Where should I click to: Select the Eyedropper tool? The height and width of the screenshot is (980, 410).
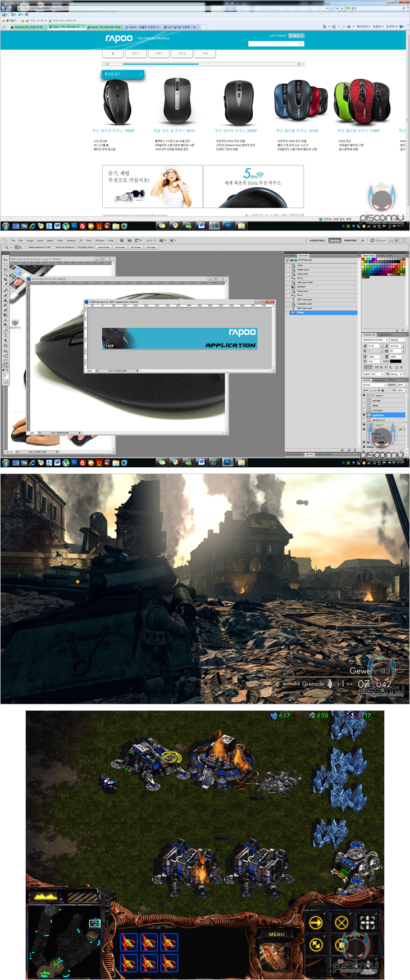pos(6,284)
